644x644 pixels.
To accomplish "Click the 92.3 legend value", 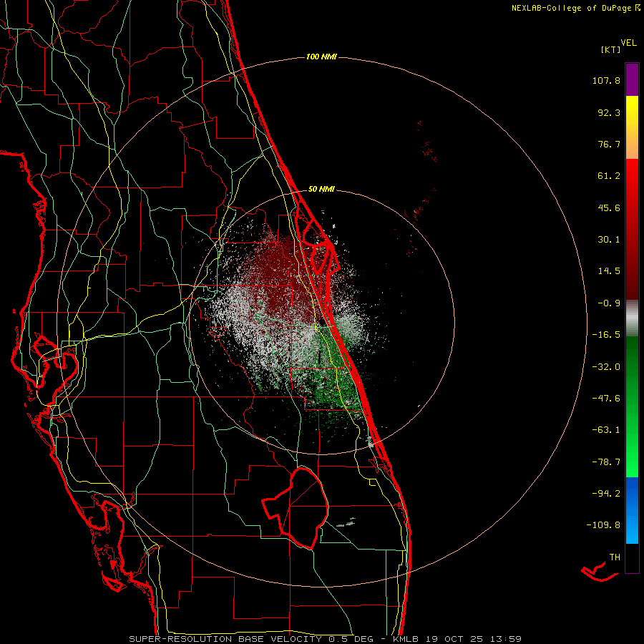I will point(609,112).
